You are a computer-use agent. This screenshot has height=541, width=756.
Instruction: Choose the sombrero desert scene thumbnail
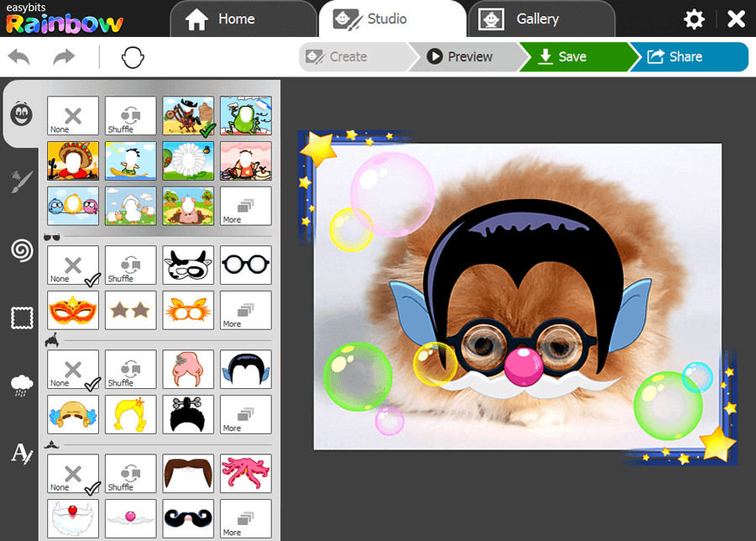coord(72,160)
